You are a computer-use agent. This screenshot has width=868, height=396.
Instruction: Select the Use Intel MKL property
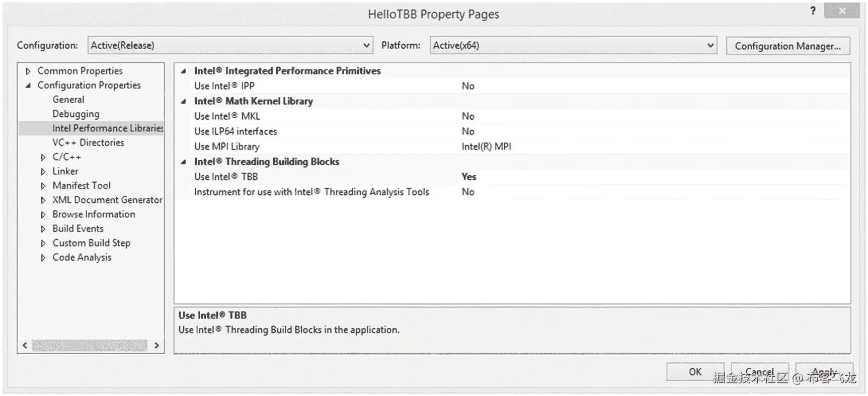click(227, 116)
